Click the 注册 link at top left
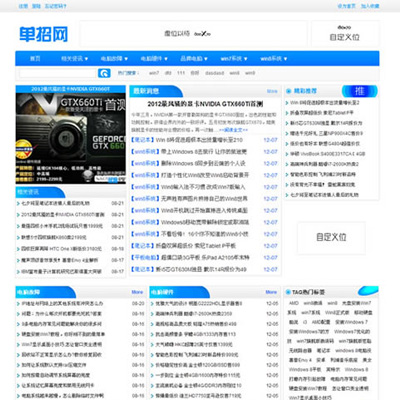Image resolution: width=400 pixels, height=400 pixels. click(23, 6)
